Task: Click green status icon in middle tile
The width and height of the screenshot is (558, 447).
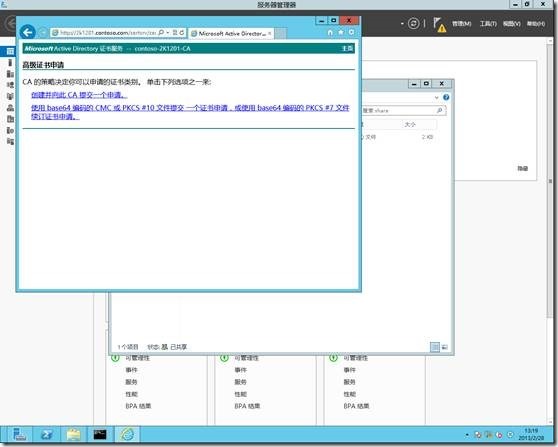Action: pos(224,358)
